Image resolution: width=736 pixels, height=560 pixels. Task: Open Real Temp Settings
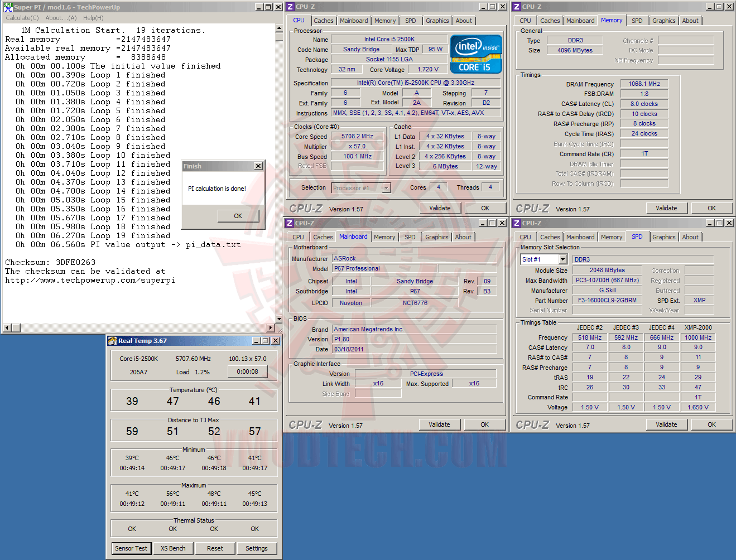tap(257, 548)
